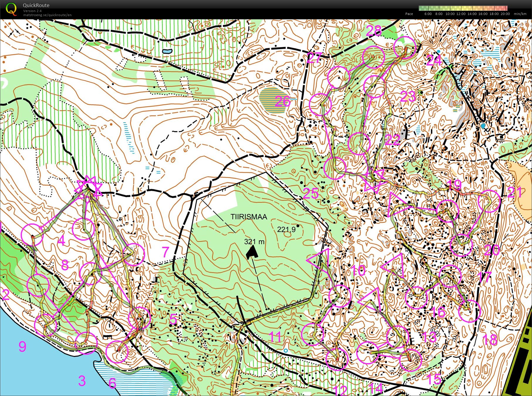Screen dimensions: 532x396
Task: Click the TIIRISMAA map label
Action: (x=249, y=217)
